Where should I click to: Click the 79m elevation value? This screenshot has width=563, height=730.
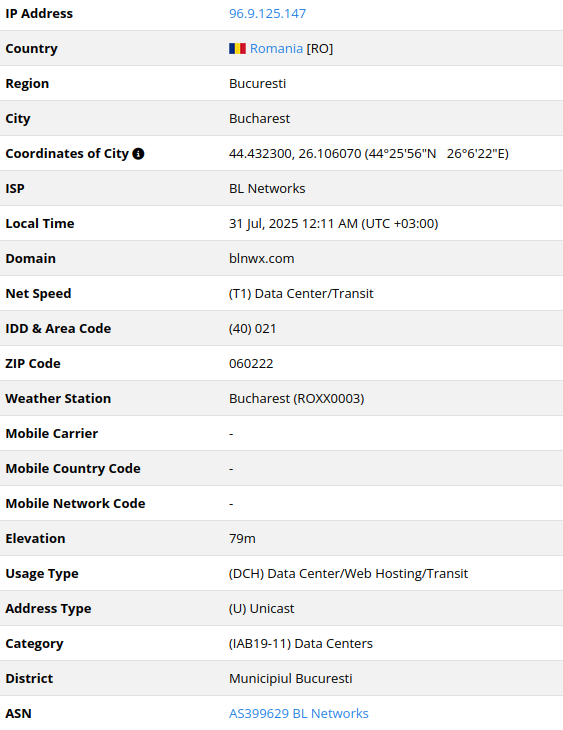242,539
